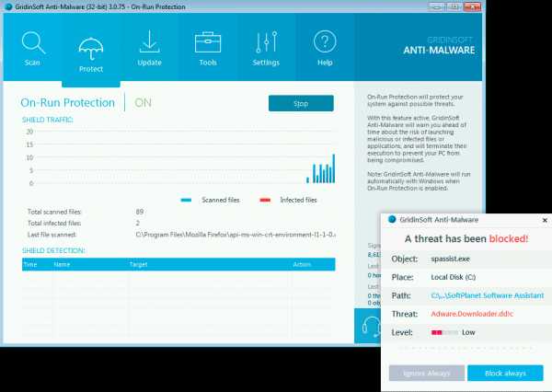552x392 pixels.
Task: Click the GridinSoft logo in title bar
Action: pyautogui.click(x=8, y=6)
